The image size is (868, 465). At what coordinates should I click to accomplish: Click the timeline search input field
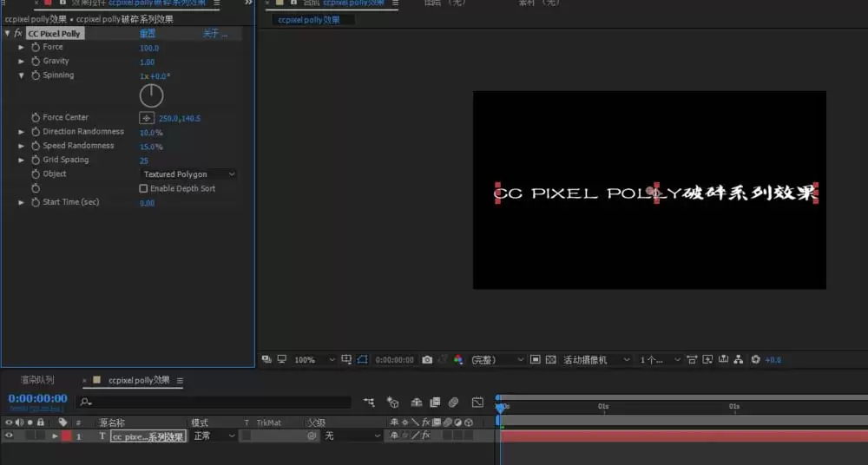click(x=214, y=403)
